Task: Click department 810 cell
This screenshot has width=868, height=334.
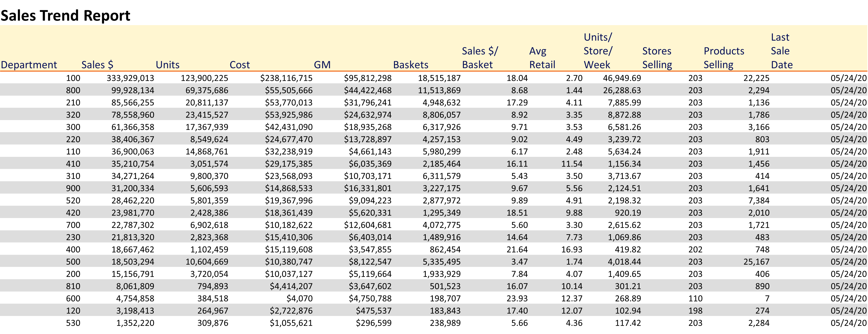Action: coord(73,286)
